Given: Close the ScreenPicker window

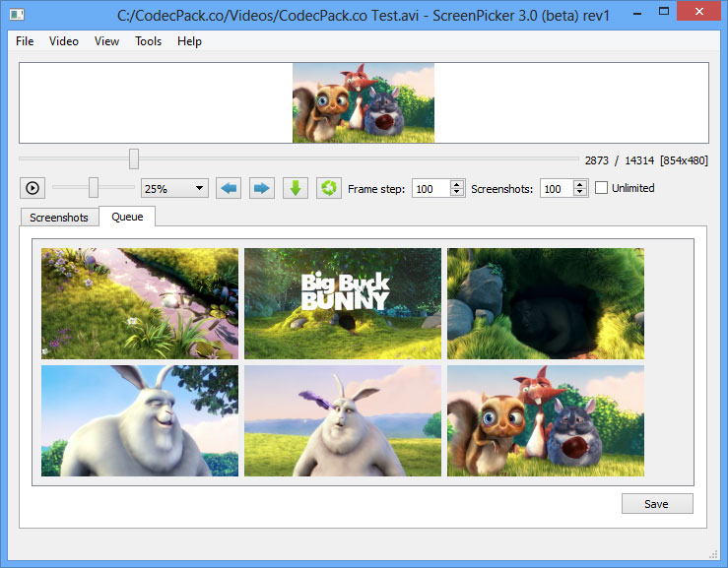Looking at the screenshot, I should pos(698,12).
